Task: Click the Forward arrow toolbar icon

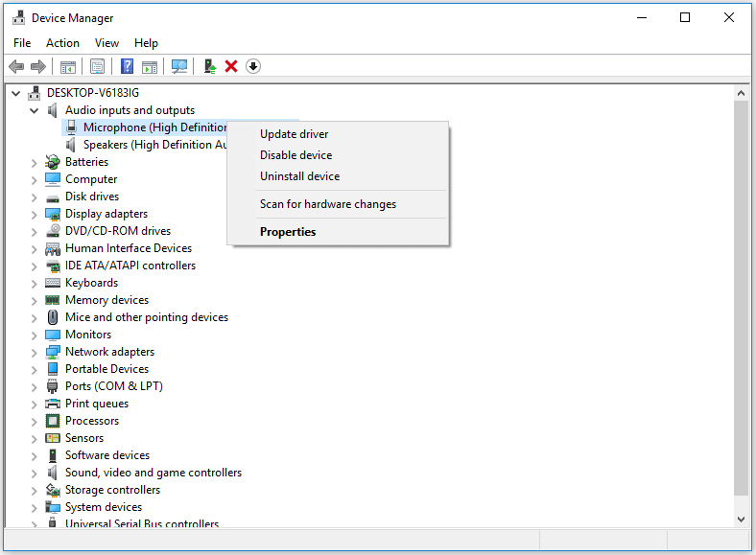Action: pos(38,66)
